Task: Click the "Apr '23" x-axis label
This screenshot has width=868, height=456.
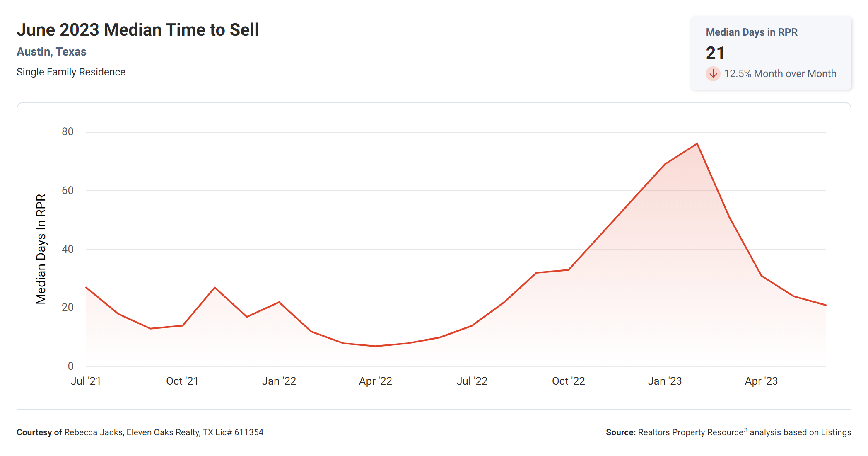Action: coord(761,381)
